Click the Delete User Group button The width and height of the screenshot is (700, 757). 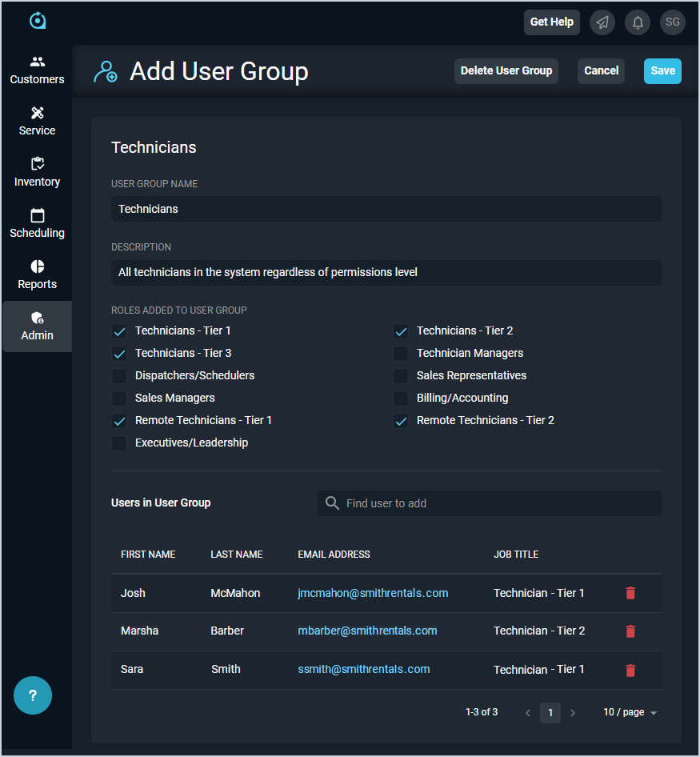point(506,70)
